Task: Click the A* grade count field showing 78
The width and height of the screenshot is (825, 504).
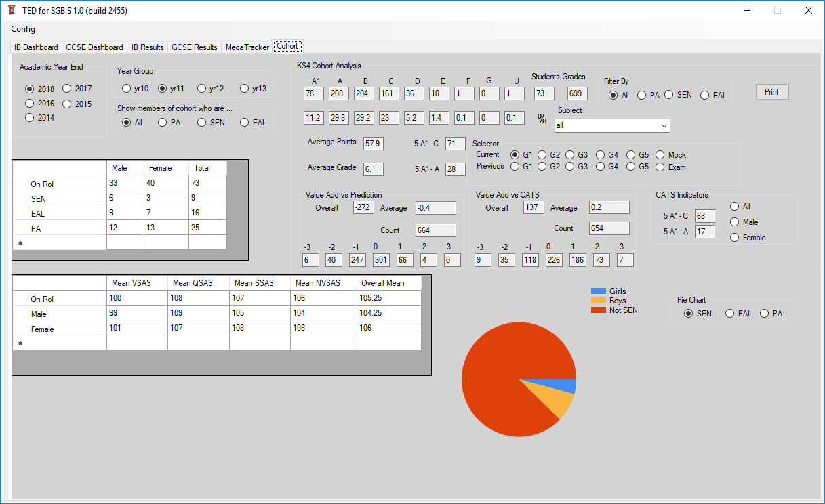Action: pyautogui.click(x=314, y=93)
